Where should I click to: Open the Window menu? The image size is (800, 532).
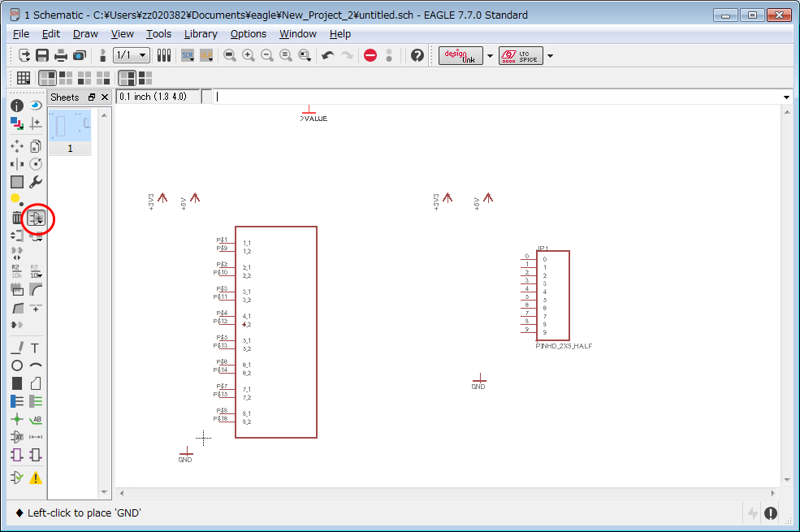point(298,33)
